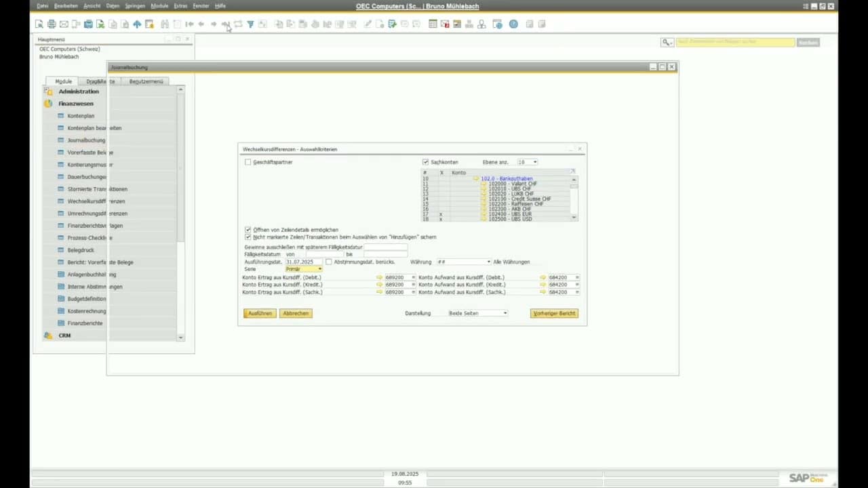Open the Finanzwesen module icon
This screenshot has width=868, height=488.
[48, 104]
